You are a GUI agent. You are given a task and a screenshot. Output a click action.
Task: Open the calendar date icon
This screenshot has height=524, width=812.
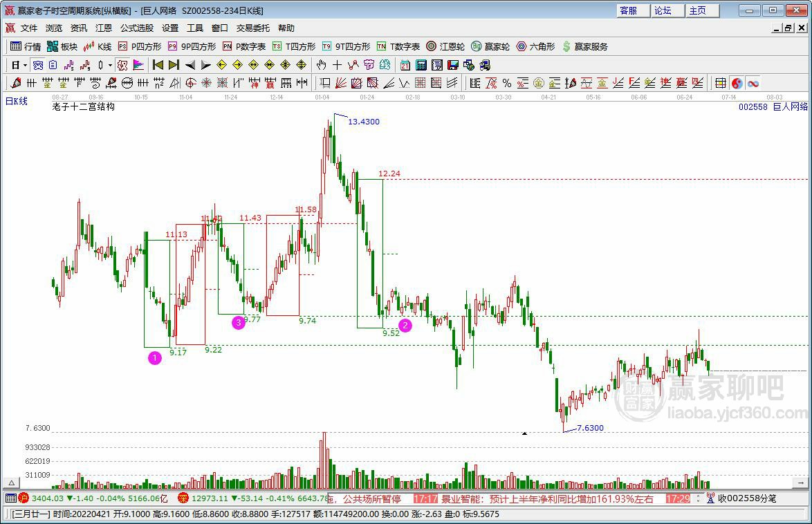point(405,65)
